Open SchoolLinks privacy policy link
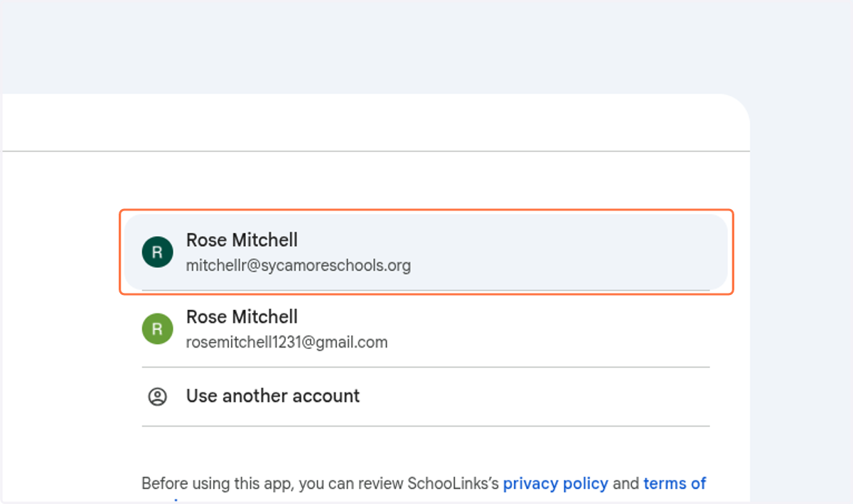 555,484
